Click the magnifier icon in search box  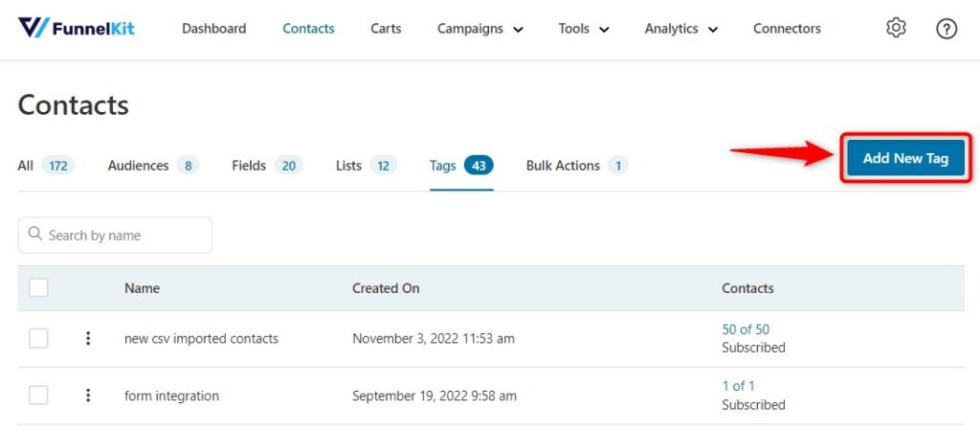pos(35,235)
